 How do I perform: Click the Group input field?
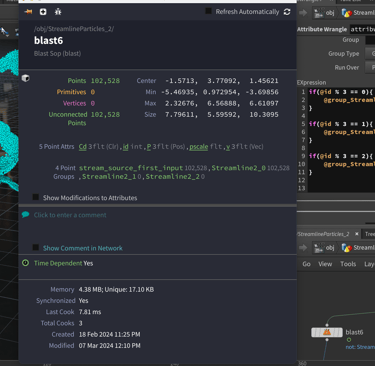click(x=370, y=40)
